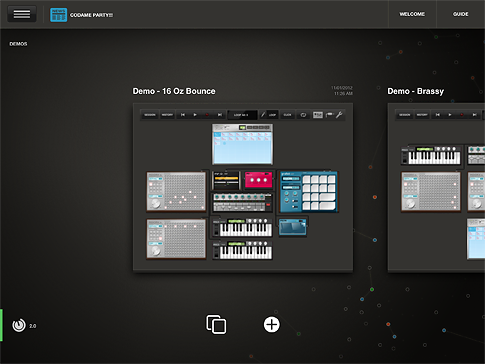Viewport: 485px width, 364px height.
Task: Duplicate the selected session
Action: [x=216, y=324]
